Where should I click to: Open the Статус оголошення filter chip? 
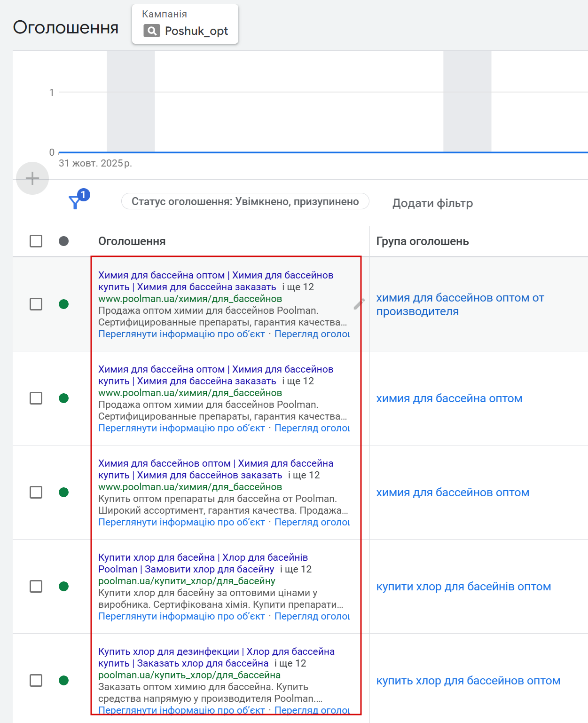click(245, 202)
